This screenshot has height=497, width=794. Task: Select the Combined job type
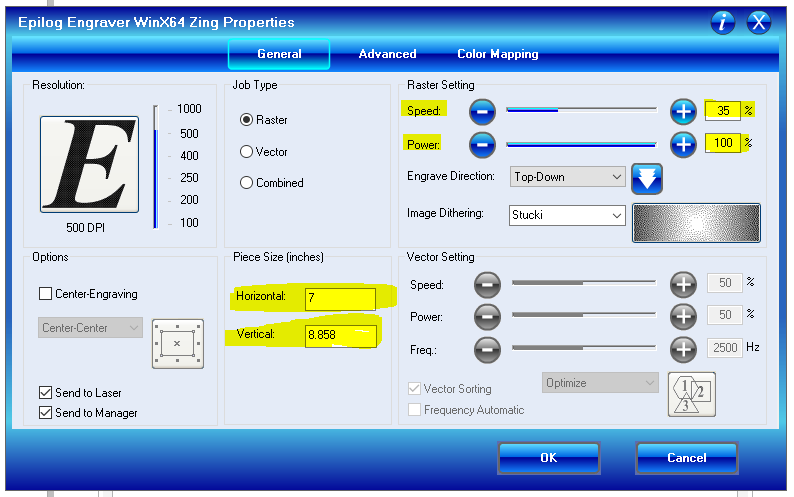click(271, 183)
